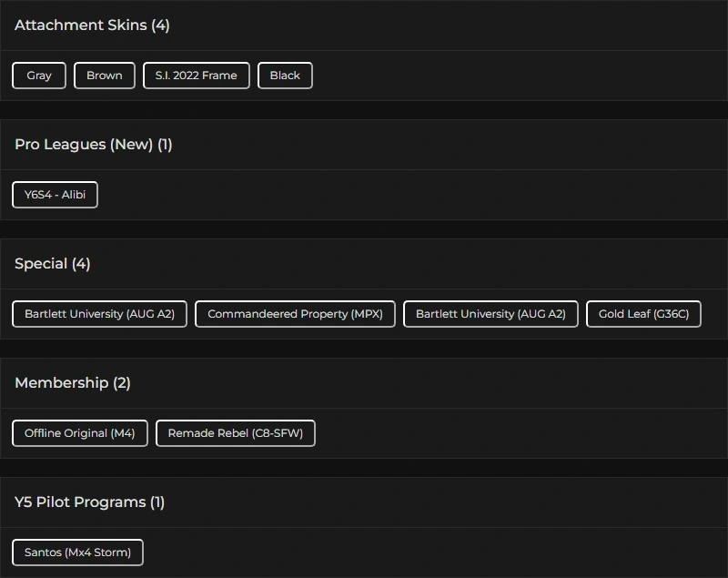Choose the Brown attachment skin
The image size is (728, 578).
click(x=105, y=76)
